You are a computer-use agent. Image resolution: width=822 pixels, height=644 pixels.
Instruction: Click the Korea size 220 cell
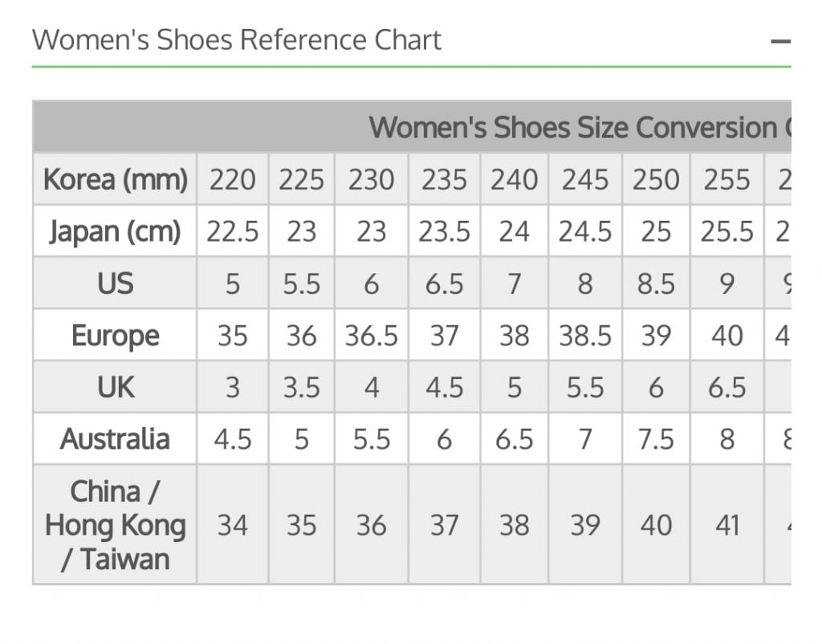click(233, 179)
